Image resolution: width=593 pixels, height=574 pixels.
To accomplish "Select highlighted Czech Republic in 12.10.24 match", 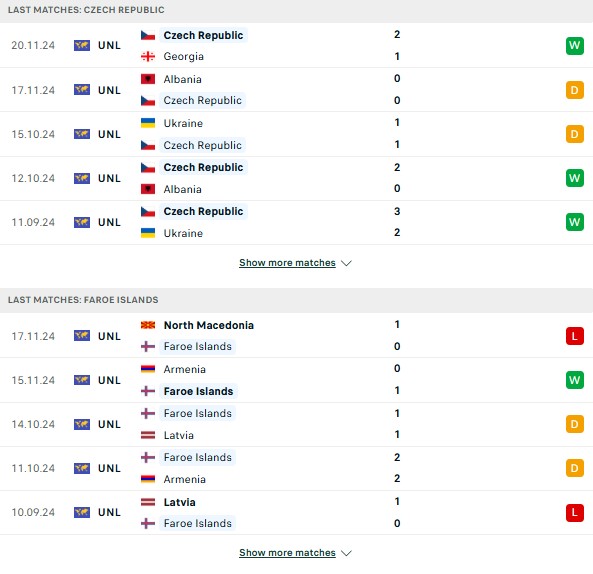I will (x=203, y=167).
